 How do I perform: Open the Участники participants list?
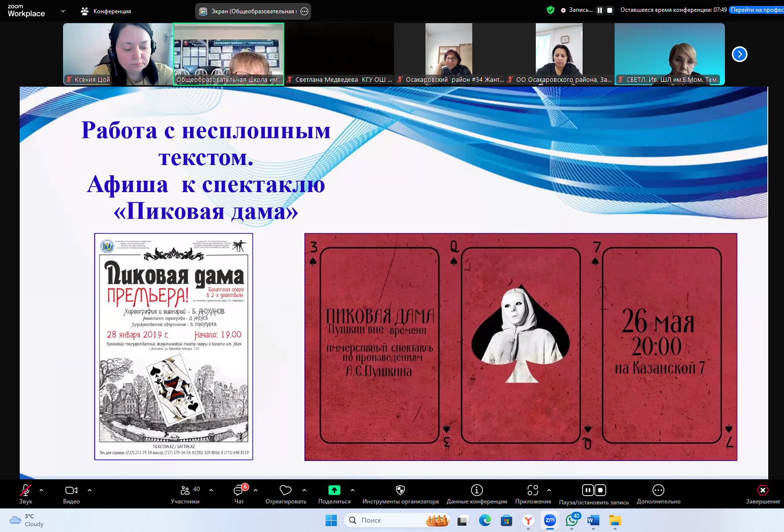(x=185, y=491)
